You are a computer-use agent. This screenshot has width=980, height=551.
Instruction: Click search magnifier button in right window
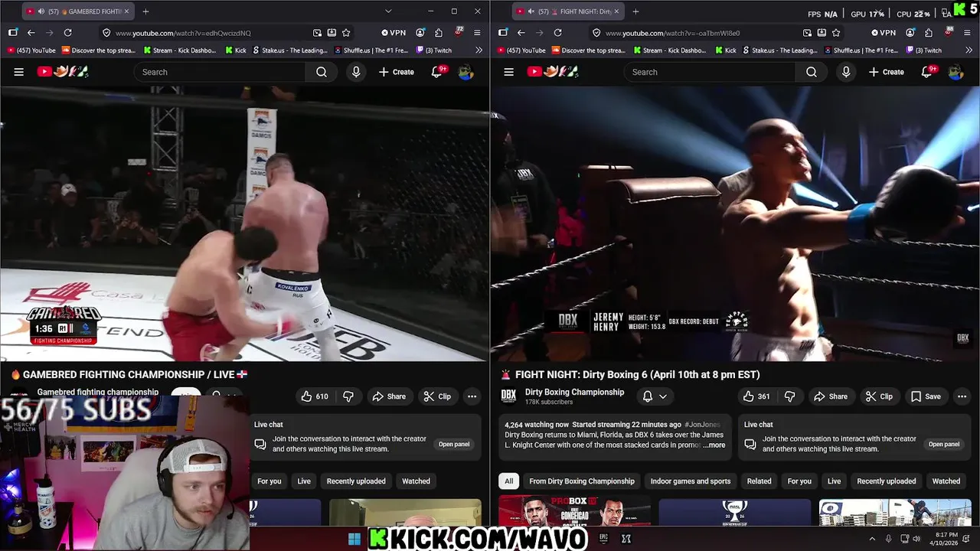[x=812, y=72]
